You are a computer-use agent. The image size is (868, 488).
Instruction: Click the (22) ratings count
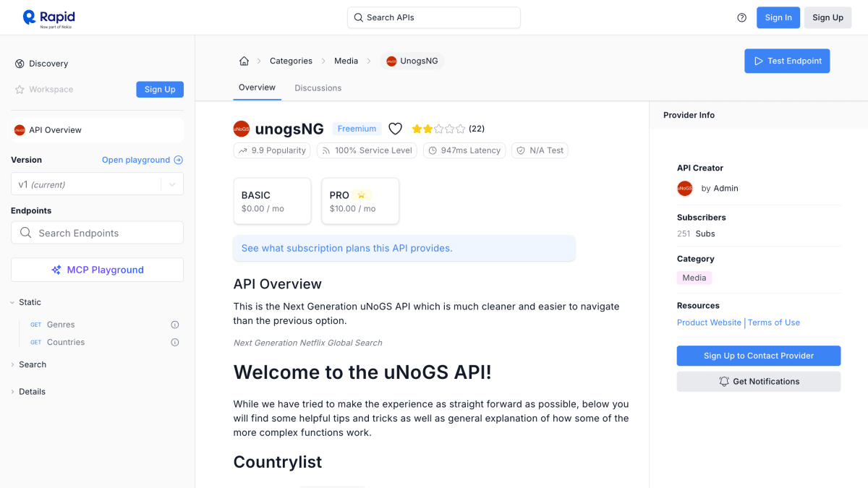(x=477, y=129)
